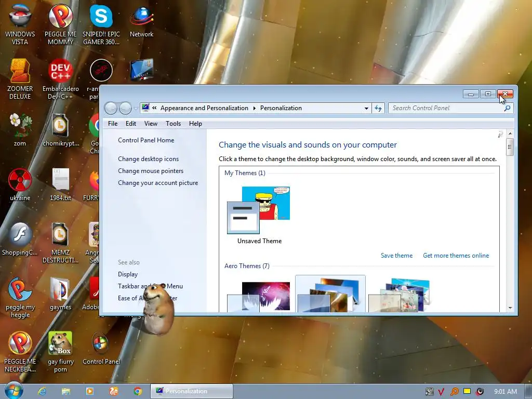532x399 pixels.
Task: Open the Display link under See also
Action: tap(128, 274)
